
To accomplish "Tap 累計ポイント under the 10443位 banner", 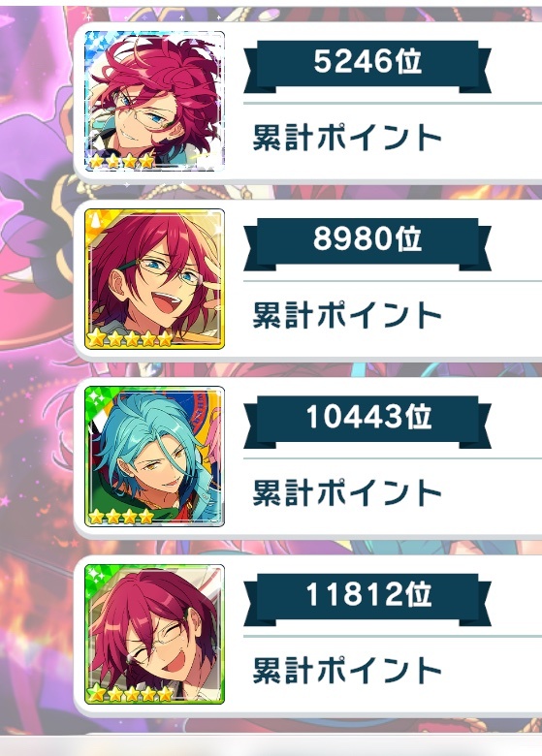I will [x=347, y=492].
